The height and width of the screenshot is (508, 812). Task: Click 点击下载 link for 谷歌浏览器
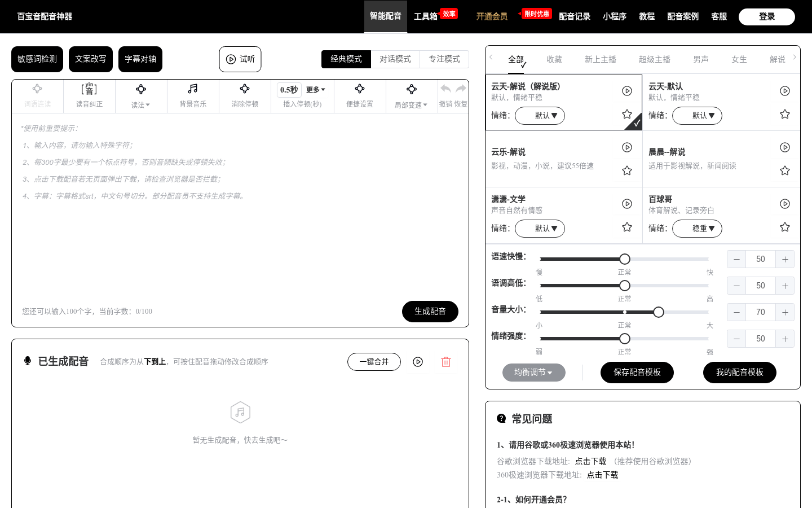click(590, 461)
